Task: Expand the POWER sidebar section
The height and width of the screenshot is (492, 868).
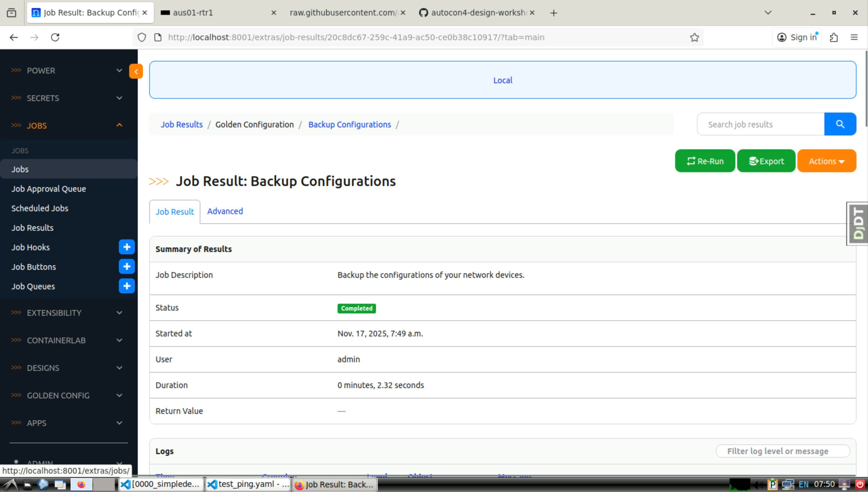Action: point(67,71)
